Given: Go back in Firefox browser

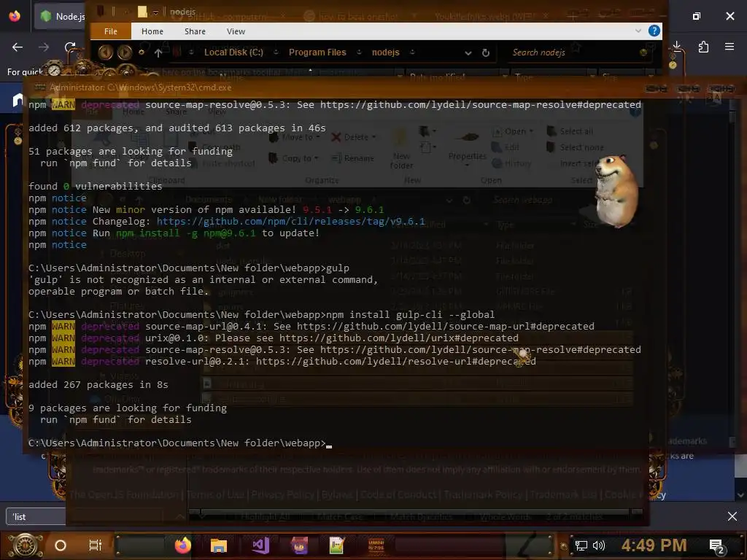Looking at the screenshot, I should click(18, 47).
